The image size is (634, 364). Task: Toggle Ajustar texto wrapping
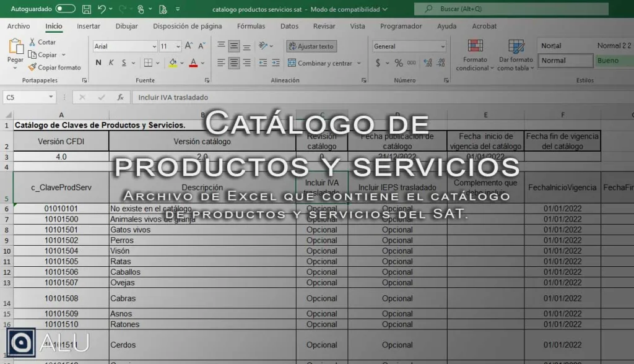coord(311,46)
